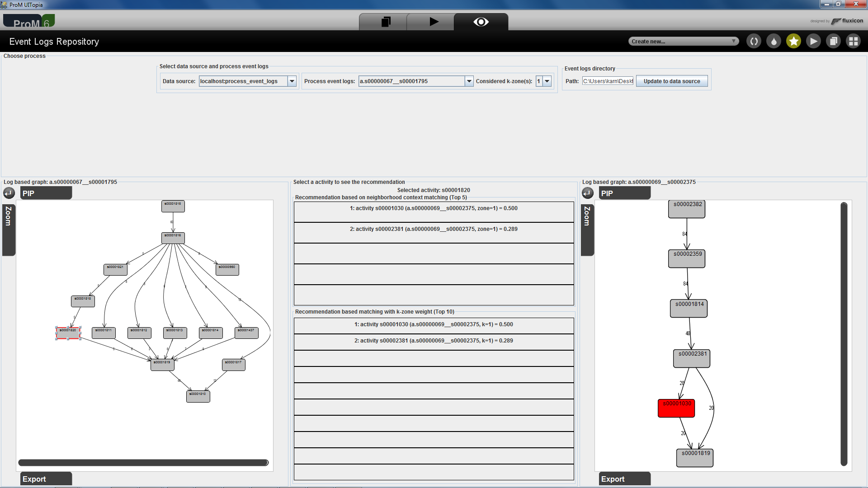This screenshot has width=868, height=488.
Task: Select highlighted node s00001820 in left graph
Action: pyautogui.click(x=68, y=333)
